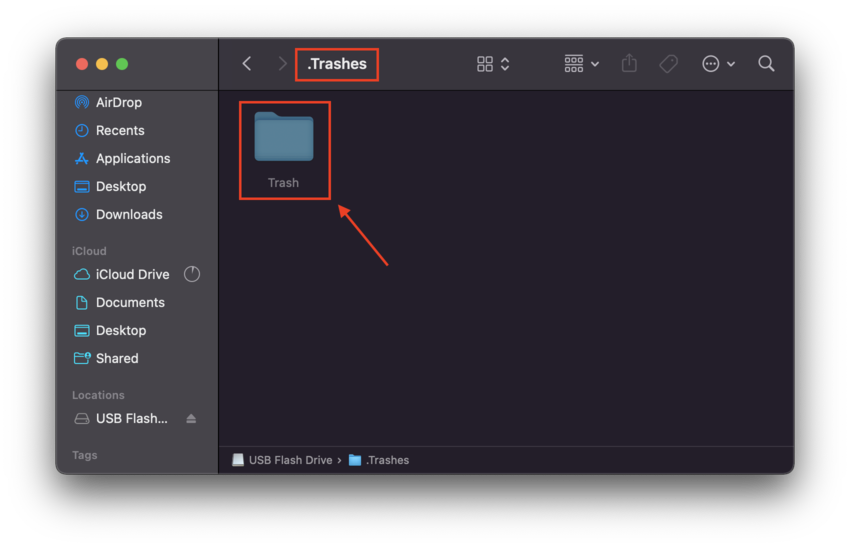Open the group-by options icon
The height and width of the screenshot is (548, 850).
point(574,63)
